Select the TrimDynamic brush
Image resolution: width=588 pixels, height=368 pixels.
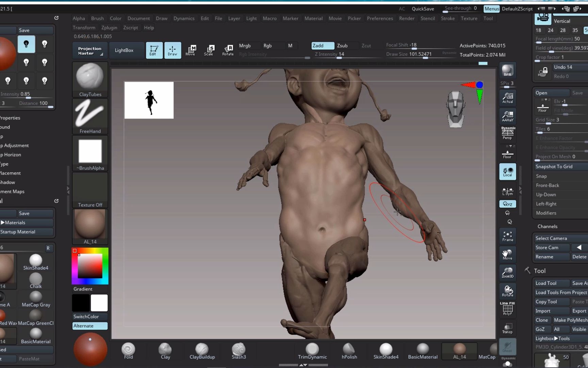tap(312, 351)
